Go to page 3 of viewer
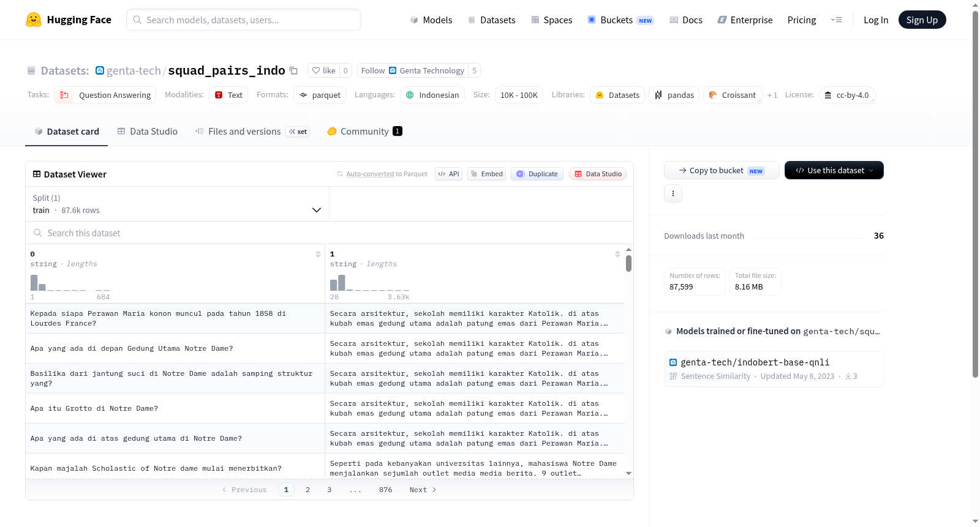 pos(329,490)
